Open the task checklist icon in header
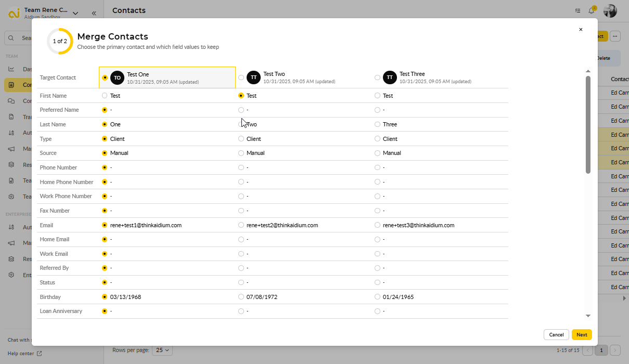629x364 pixels. pyautogui.click(x=577, y=10)
